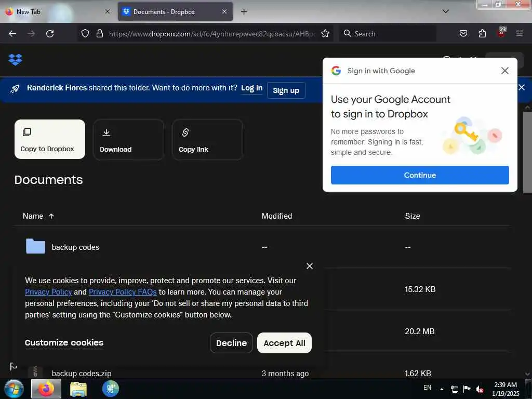532x399 pixels.
Task: Open the Action Center flag tray icon
Action: pyautogui.click(x=467, y=389)
